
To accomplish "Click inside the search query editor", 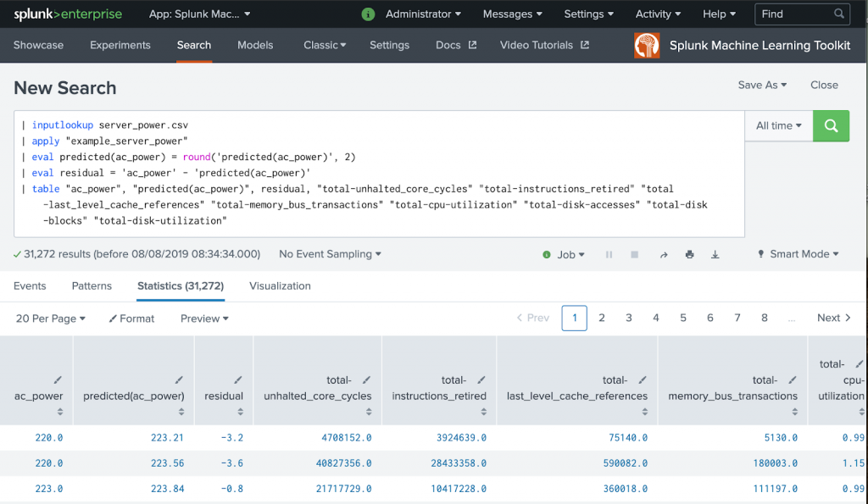I will tap(379, 174).
